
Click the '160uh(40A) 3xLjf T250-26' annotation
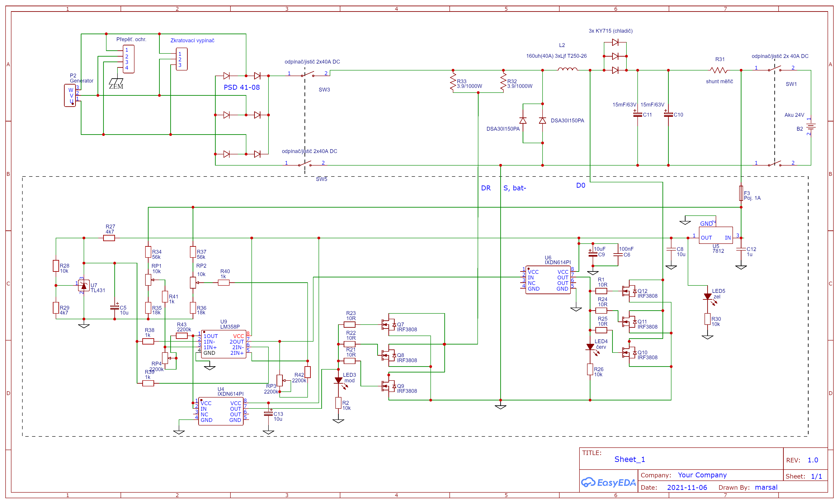556,56
